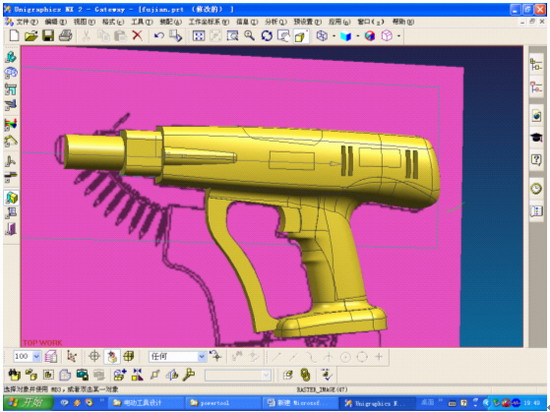Open layer settings icon next to 100 field
The height and width of the screenshot is (412, 550).
(x=51, y=357)
